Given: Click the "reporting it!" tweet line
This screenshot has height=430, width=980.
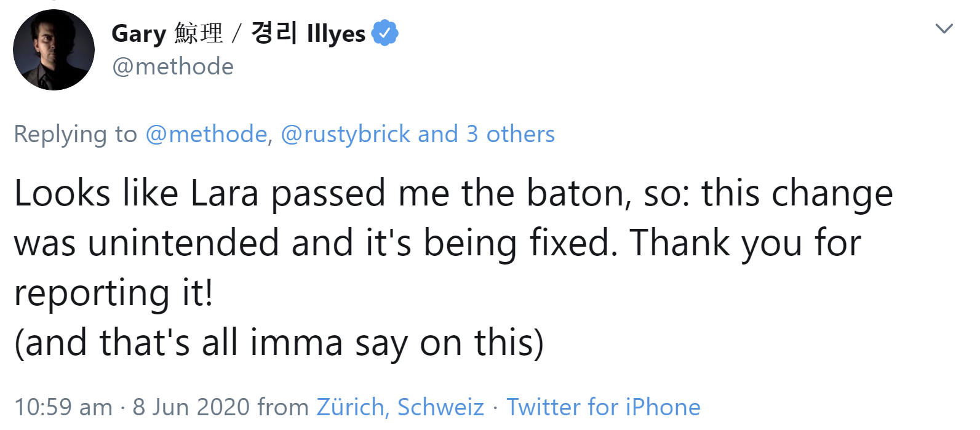Looking at the screenshot, I should [x=114, y=292].
